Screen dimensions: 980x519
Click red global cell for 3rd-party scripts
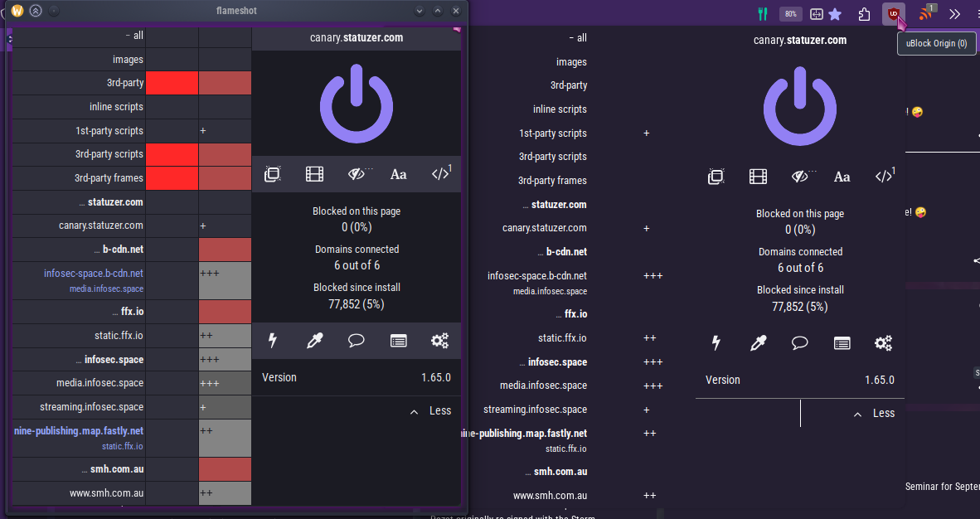(172, 154)
